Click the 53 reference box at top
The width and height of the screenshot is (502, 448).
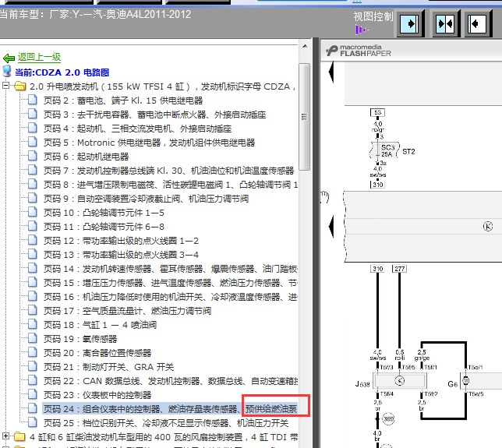377,112
